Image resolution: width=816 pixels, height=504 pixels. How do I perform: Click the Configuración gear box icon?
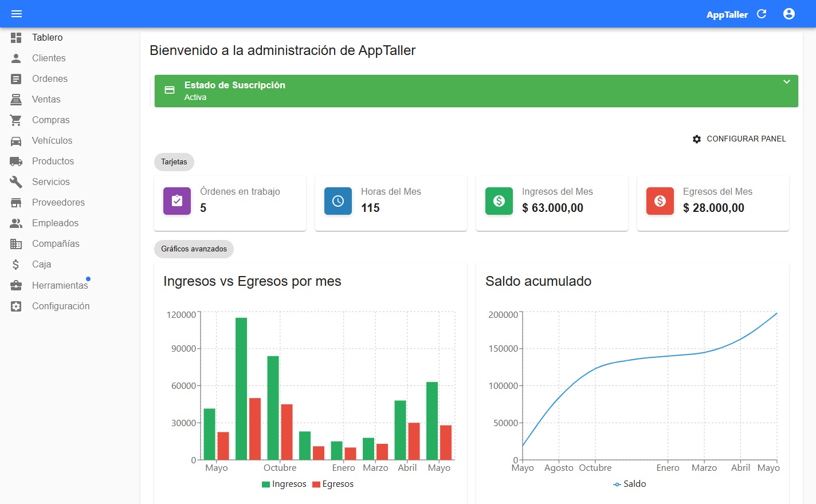point(16,306)
